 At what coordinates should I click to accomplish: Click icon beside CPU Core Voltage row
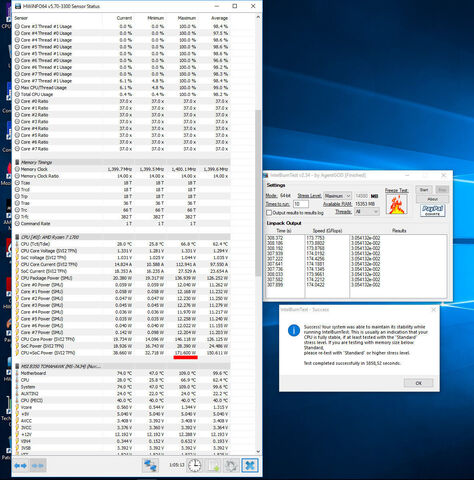pos(17,251)
